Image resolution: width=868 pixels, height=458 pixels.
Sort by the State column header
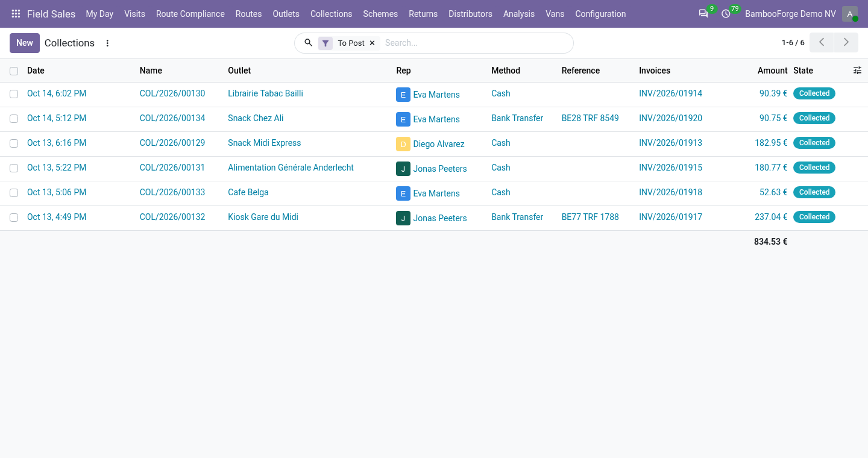click(x=803, y=71)
